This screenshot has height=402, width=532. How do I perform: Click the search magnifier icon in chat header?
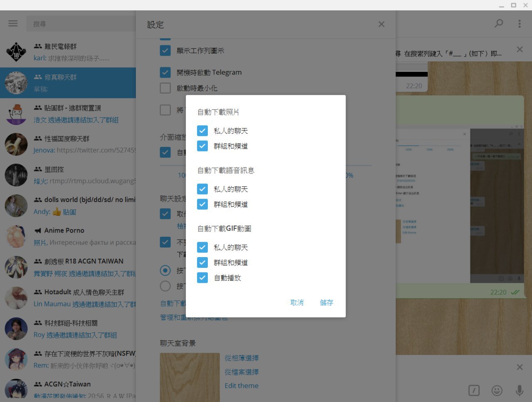(x=499, y=24)
